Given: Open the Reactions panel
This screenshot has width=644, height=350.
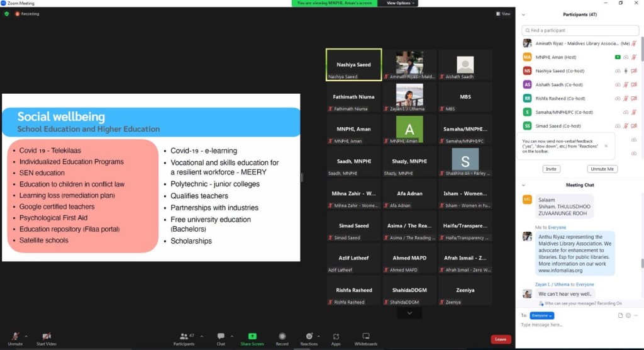Looking at the screenshot, I should point(309,337).
